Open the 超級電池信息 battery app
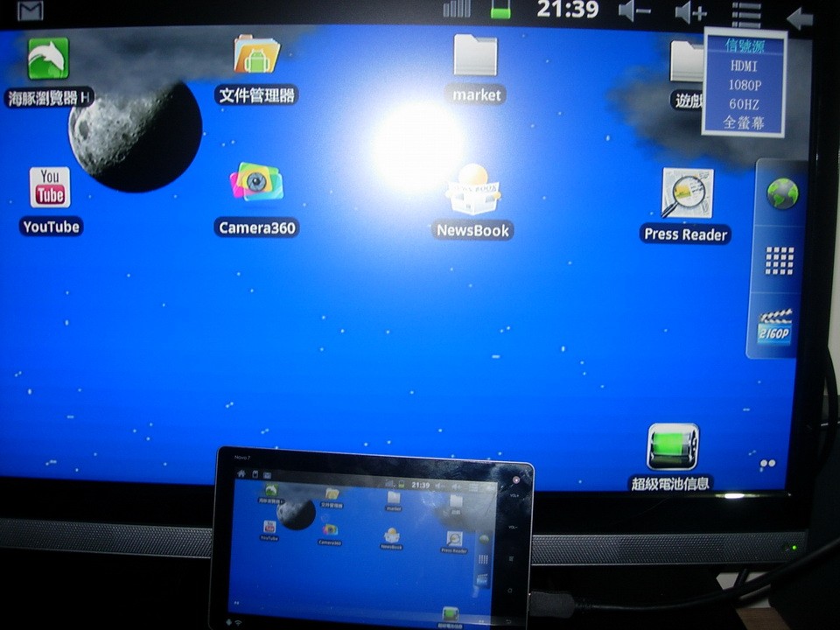 [x=672, y=447]
